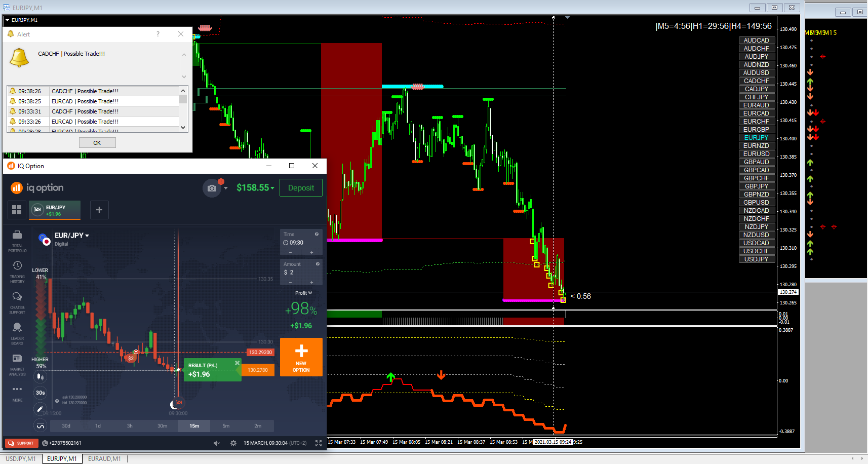
Task: Open the drawing tools pencil icon
Action: 41,409
